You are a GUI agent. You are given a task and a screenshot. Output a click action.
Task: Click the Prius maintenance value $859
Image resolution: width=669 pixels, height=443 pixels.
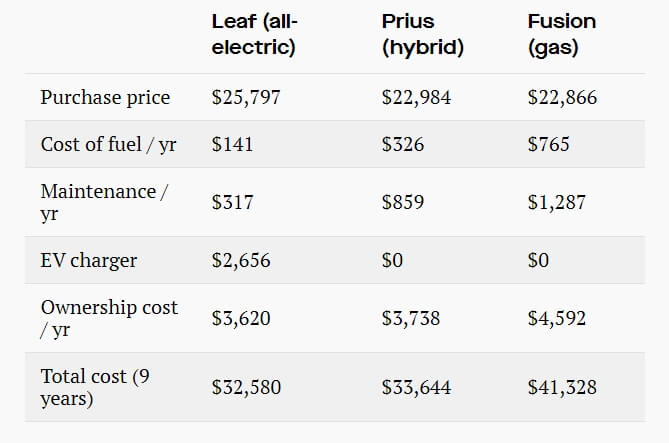tap(403, 202)
